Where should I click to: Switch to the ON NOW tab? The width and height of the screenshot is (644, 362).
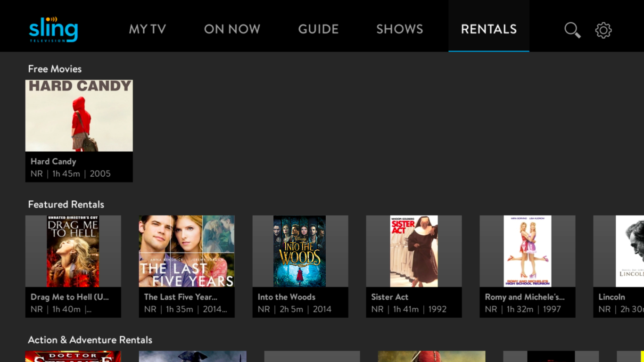(x=232, y=29)
